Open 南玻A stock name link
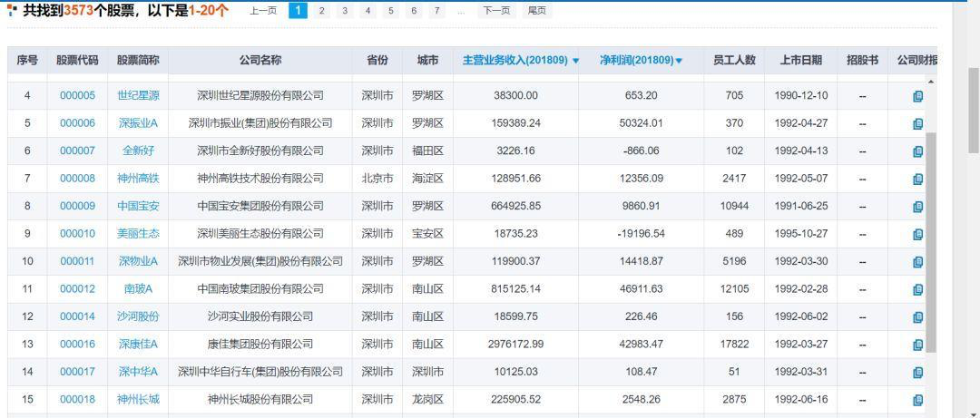 click(x=138, y=288)
